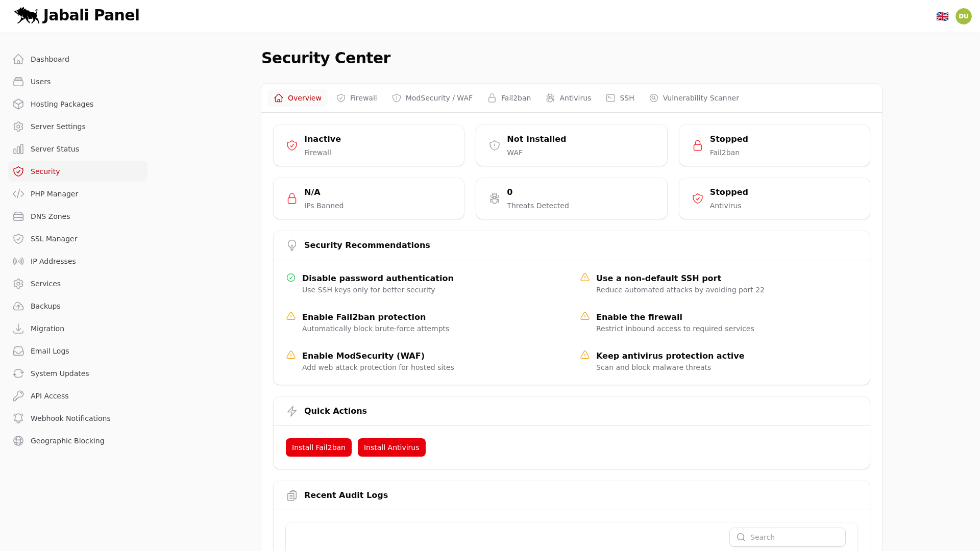Image resolution: width=980 pixels, height=551 pixels.
Task: Select the PHP Manager code icon
Action: click(18, 194)
